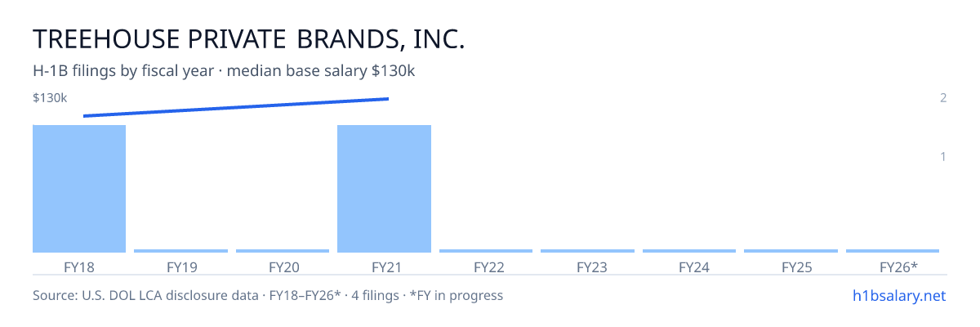Click the FY18 filings bar
This screenshot has width=980, height=327.
pyautogui.click(x=79, y=189)
